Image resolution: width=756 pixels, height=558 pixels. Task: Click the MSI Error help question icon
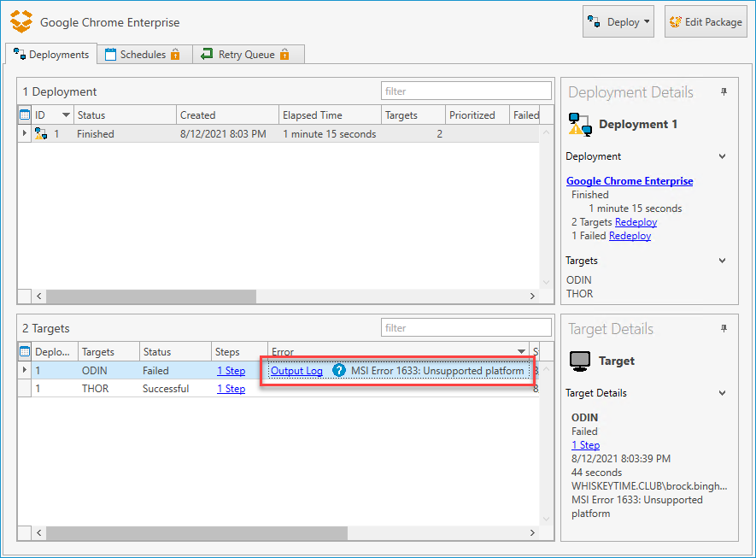pyautogui.click(x=339, y=370)
